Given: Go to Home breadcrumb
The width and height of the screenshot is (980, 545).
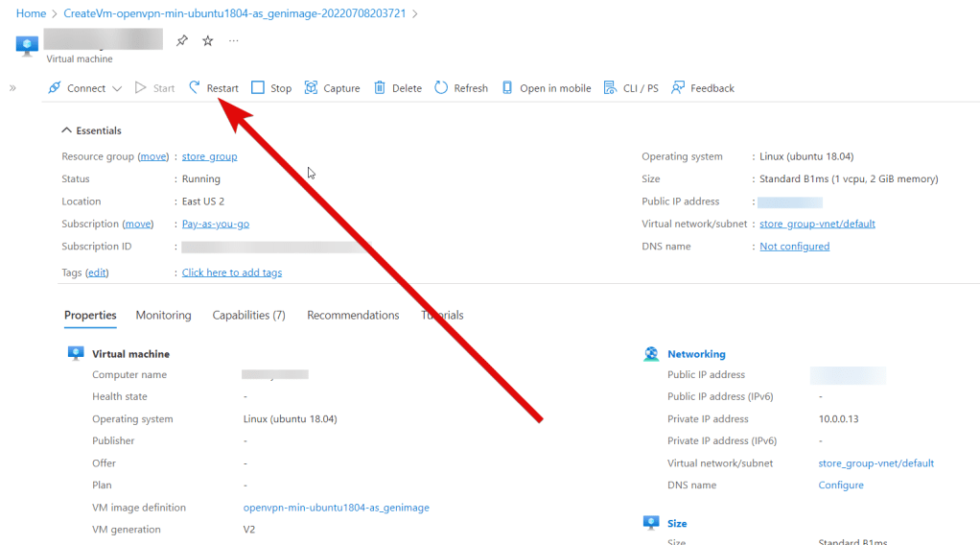Looking at the screenshot, I should coord(31,13).
